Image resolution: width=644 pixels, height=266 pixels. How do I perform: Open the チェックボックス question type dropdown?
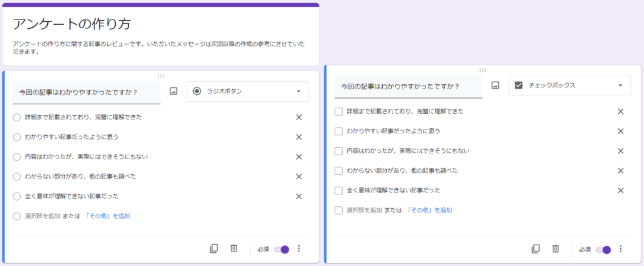570,86
